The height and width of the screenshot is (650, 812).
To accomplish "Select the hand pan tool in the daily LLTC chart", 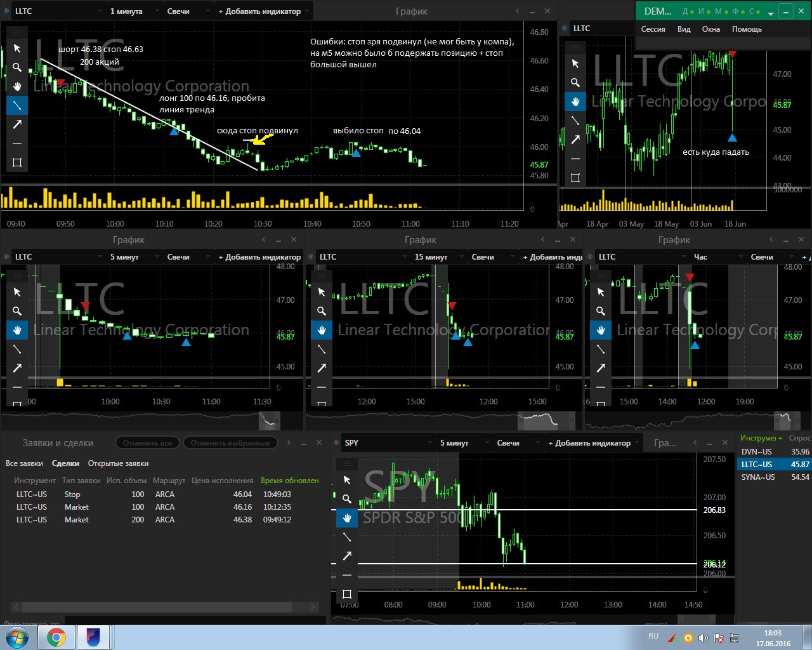I will coord(575,102).
